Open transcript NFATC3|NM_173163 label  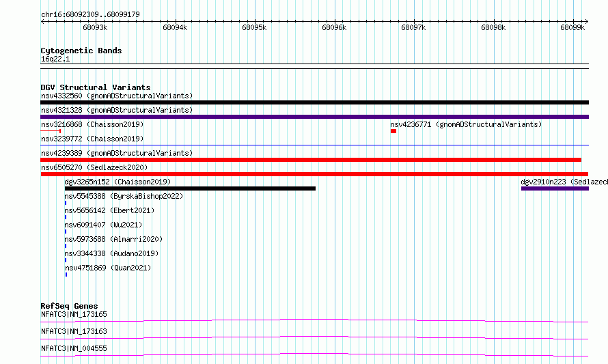pos(74,331)
